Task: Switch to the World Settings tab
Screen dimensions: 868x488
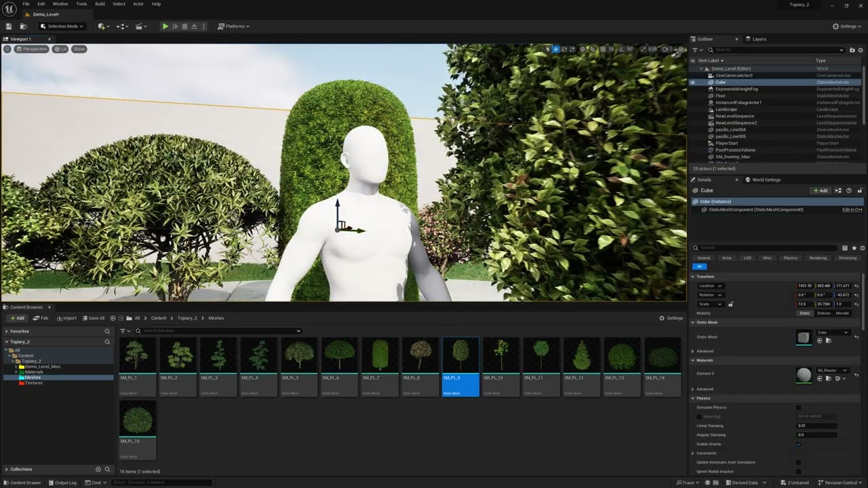Action: point(762,180)
